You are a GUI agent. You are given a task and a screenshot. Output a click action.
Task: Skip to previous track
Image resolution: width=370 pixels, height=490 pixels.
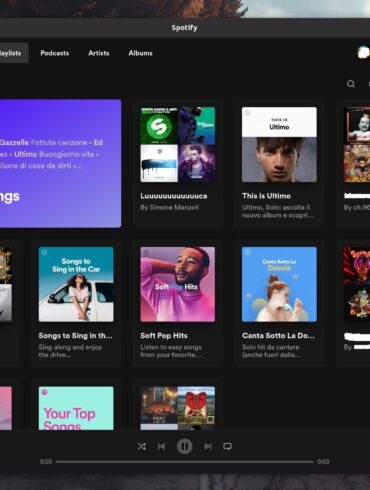[x=161, y=446]
